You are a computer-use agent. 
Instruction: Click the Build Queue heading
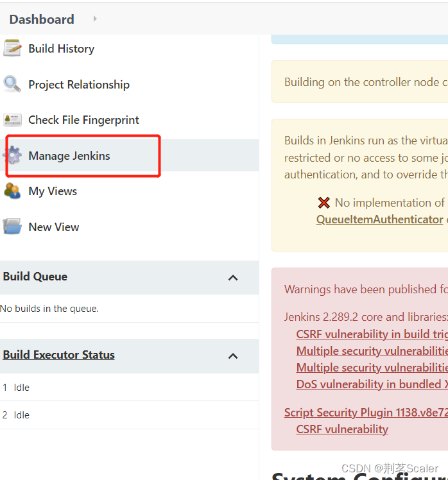pos(35,277)
